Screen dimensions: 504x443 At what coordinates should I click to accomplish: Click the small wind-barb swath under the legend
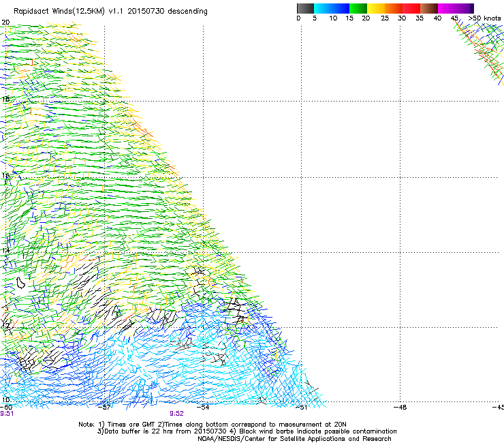479,53
